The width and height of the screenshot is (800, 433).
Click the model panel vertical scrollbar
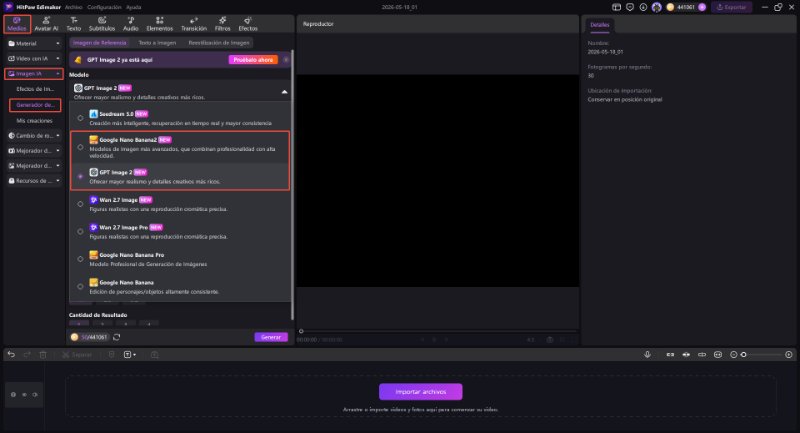pos(292,185)
